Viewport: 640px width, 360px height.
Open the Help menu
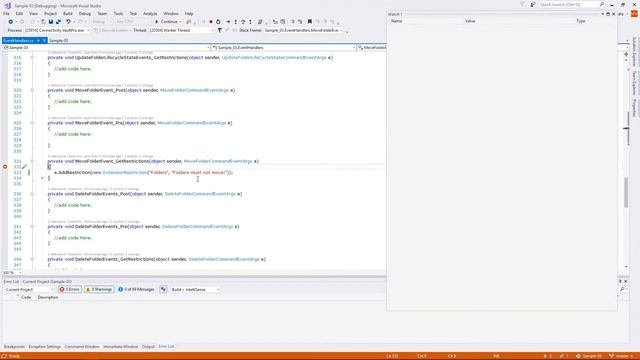[x=189, y=13]
